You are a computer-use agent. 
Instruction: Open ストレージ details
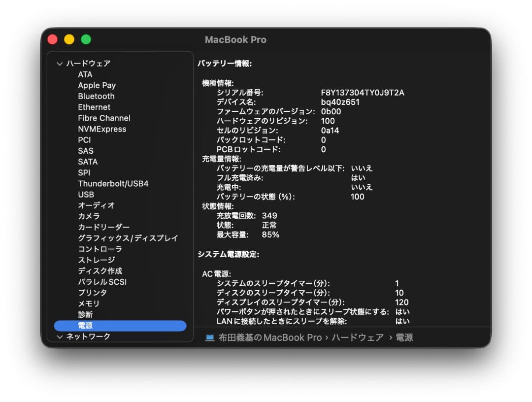point(96,260)
